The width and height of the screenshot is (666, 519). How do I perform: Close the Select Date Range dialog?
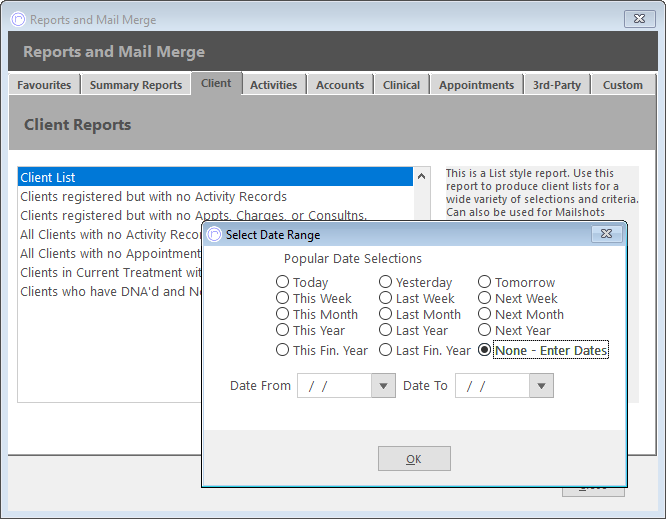607,234
